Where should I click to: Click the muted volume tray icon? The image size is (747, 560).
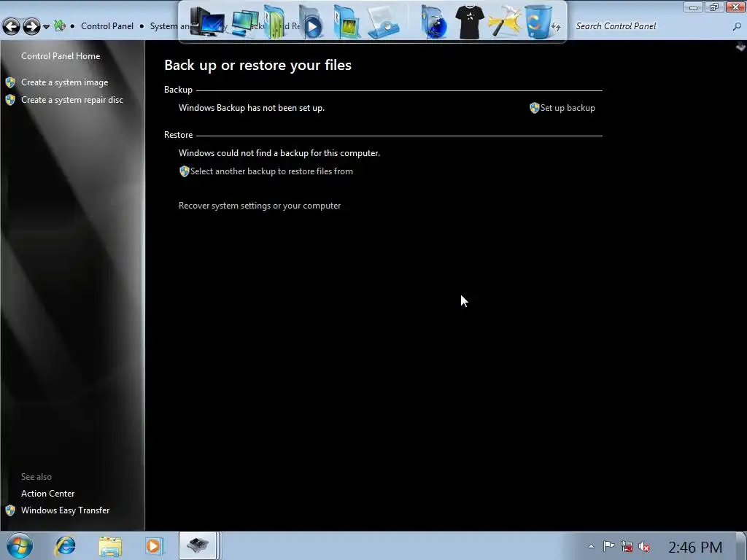pyautogui.click(x=644, y=547)
